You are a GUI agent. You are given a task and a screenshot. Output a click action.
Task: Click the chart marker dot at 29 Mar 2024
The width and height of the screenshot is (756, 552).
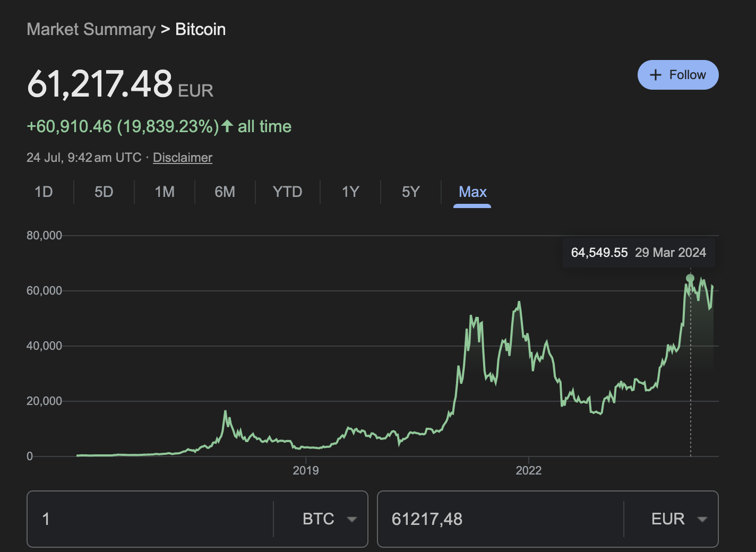(x=690, y=278)
